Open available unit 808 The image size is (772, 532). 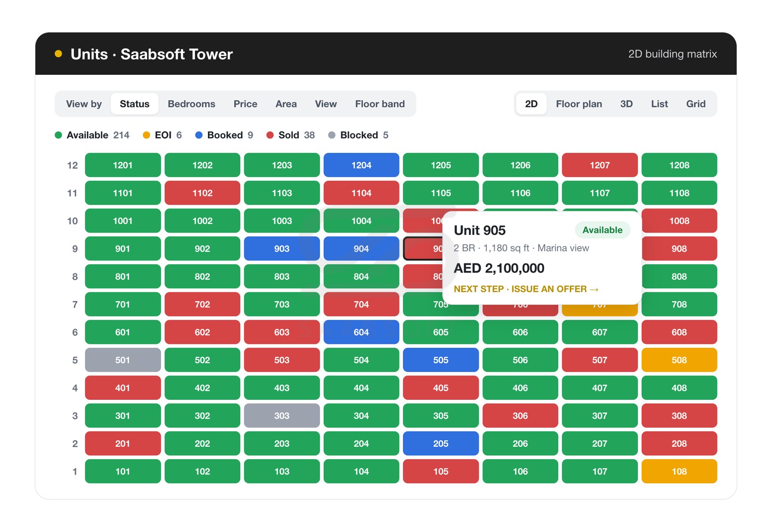[679, 276]
